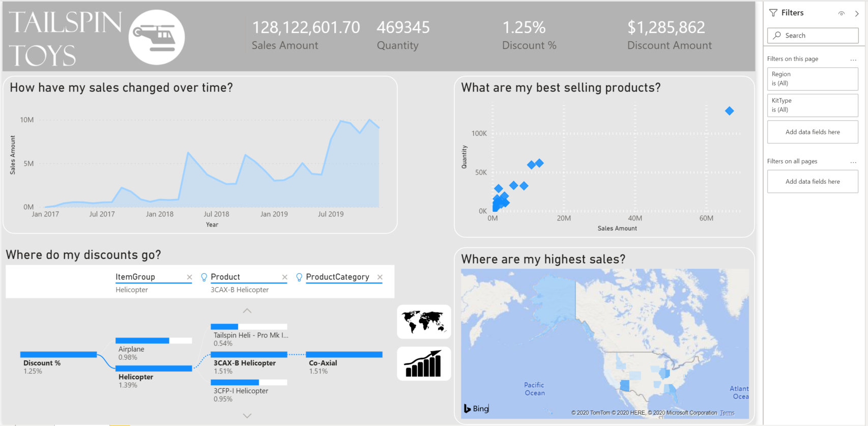Screen dimensions: 868x426
Task: Click 'How have my sales changed over time?' title
Action: coord(121,88)
